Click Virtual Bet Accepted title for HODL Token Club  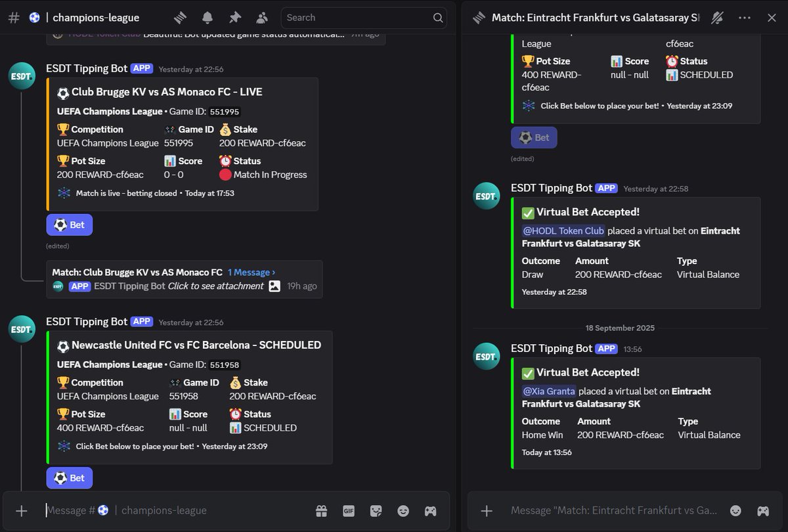(x=588, y=212)
